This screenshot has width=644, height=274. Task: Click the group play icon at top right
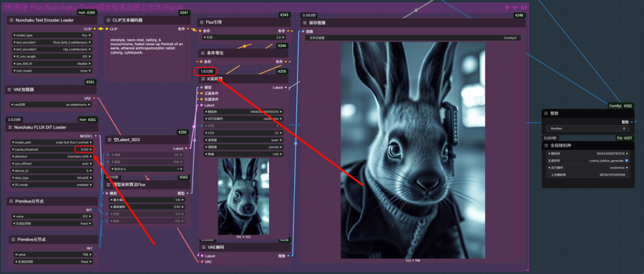coord(508,7)
